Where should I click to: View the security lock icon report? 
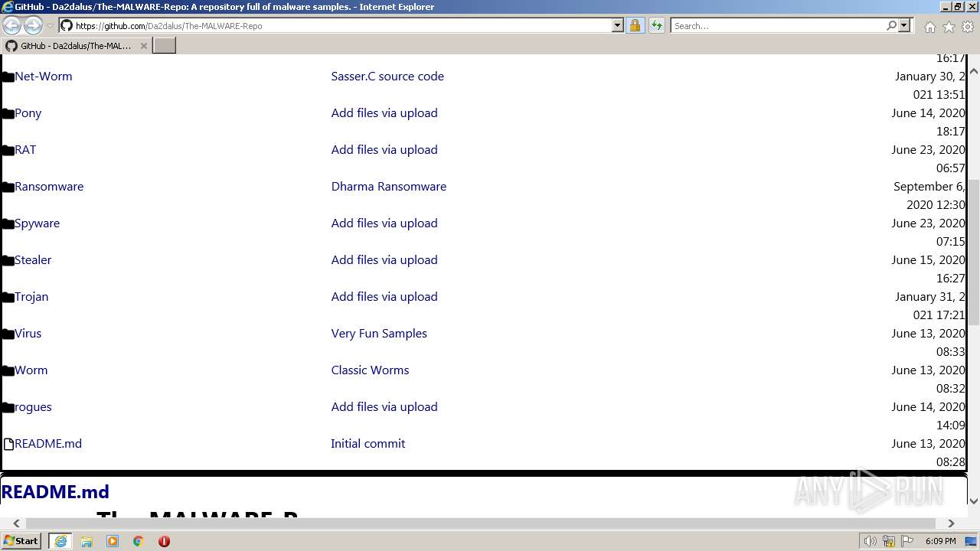[x=635, y=25]
